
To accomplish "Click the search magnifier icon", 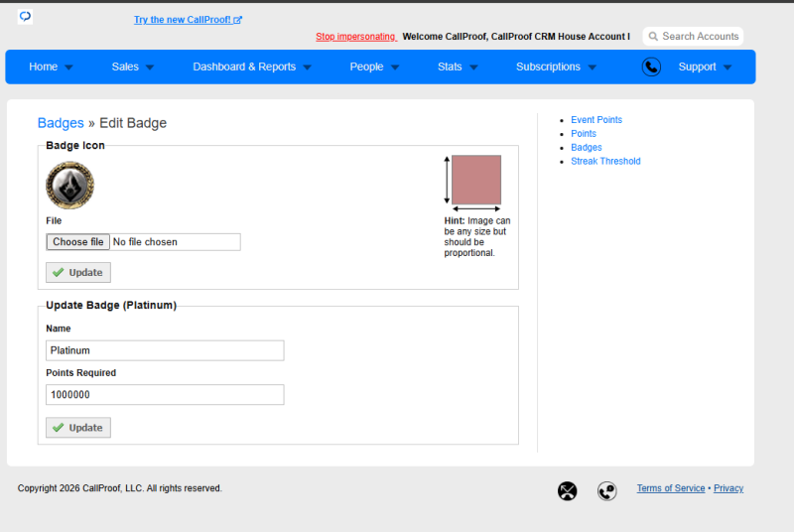I will click(653, 37).
